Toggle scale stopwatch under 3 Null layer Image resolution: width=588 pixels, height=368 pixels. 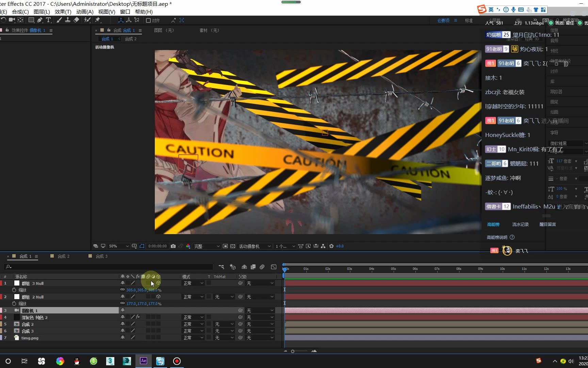[14, 290]
